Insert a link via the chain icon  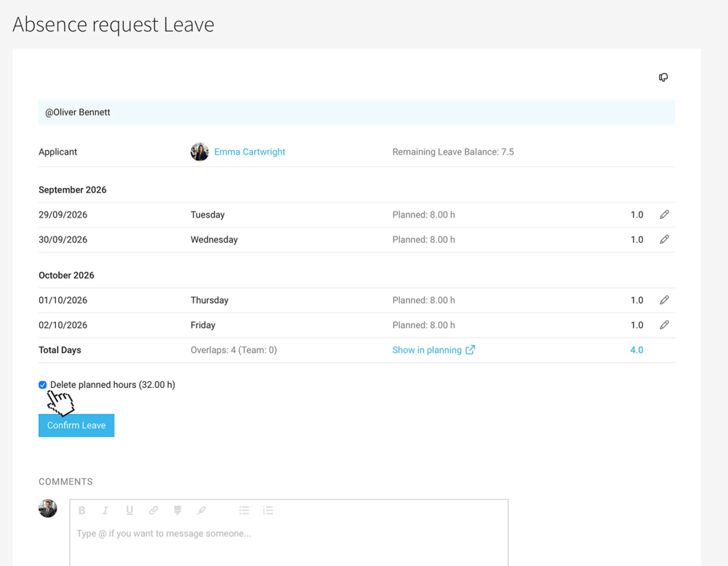coord(154,511)
